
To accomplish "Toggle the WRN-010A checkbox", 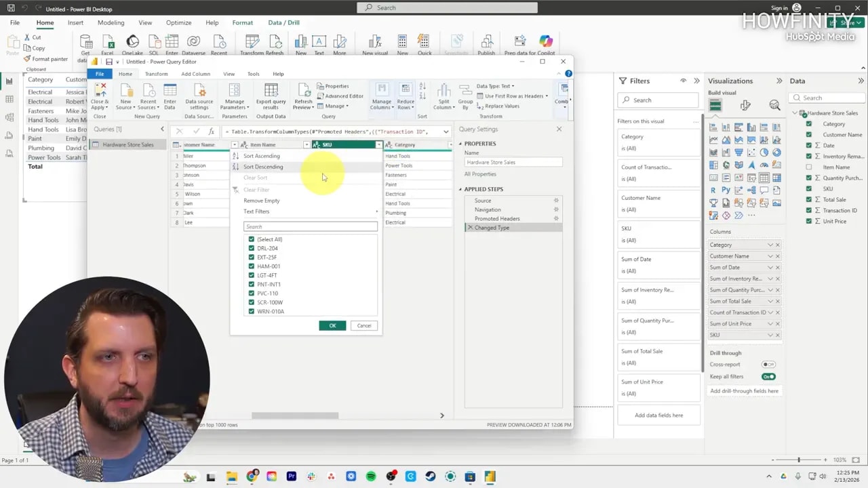I will point(251,312).
